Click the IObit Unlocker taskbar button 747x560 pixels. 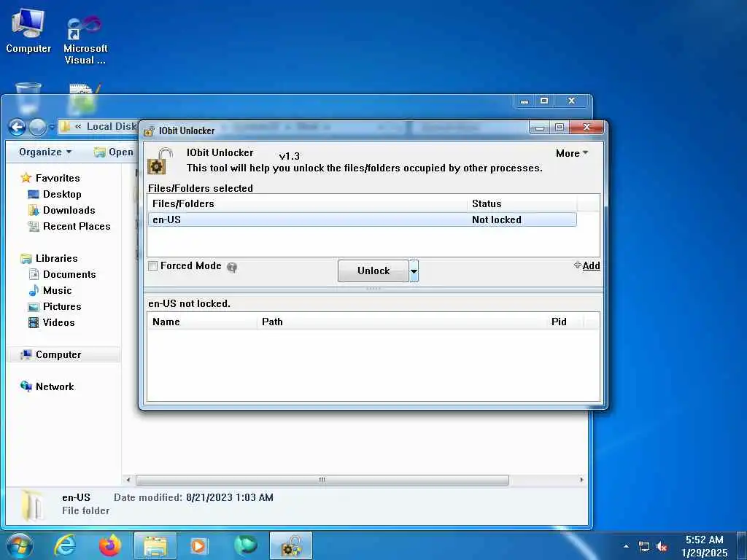291,545
